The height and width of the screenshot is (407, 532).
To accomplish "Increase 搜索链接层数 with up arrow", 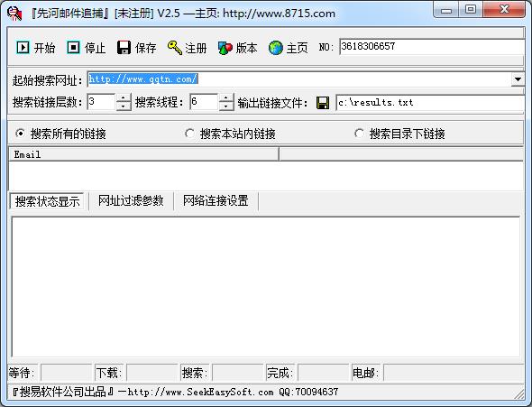I will pyautogui.click(x=124, y=98).
